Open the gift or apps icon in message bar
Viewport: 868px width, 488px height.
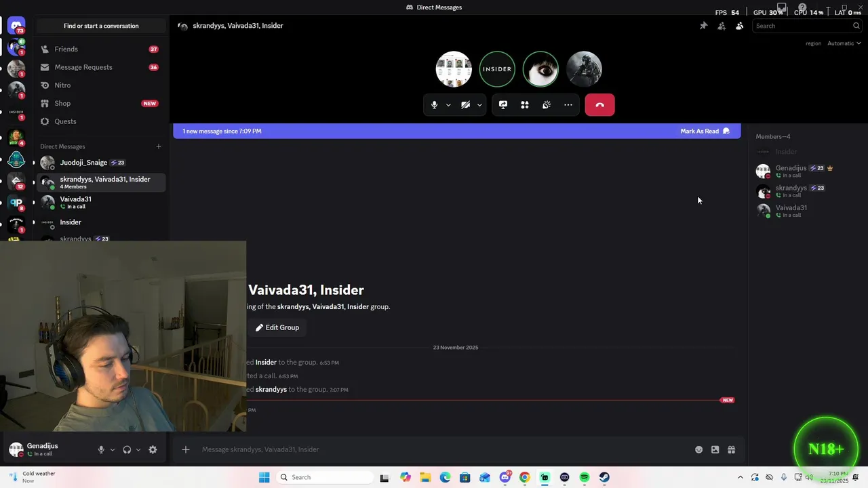tap(732, 449)
